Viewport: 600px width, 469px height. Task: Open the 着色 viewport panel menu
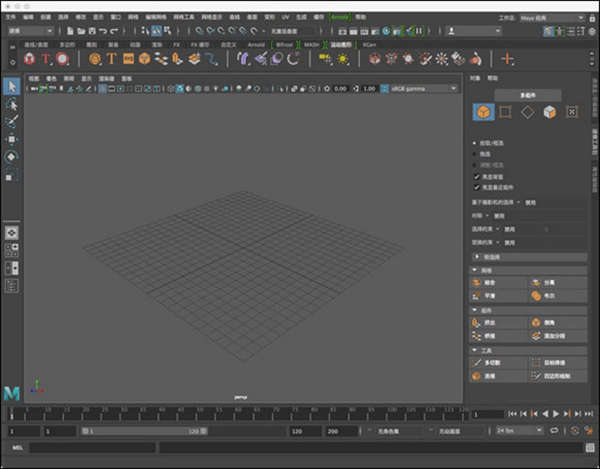[51, 78]
